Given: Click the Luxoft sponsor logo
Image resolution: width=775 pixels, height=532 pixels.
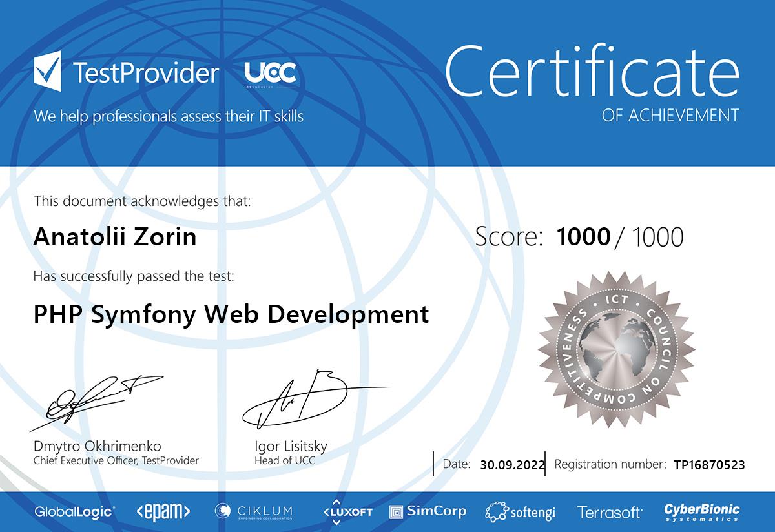Looking at the screenshot, I should [348, 511].
